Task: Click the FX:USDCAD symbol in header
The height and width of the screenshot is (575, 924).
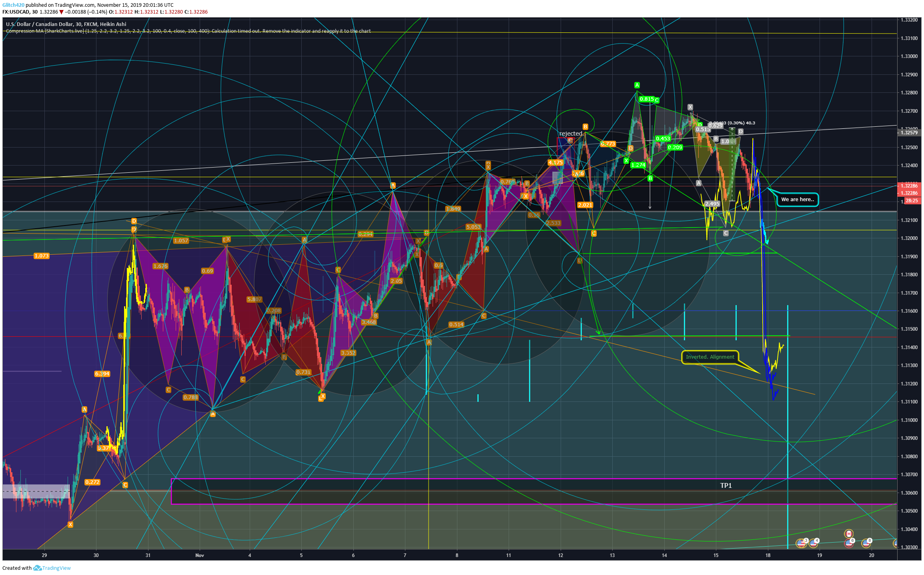Action: click(16, 12)
